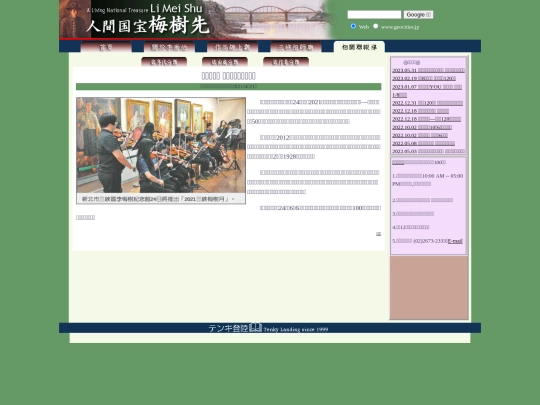Image resolution: width=540 pixels, height=405 pixels.
Task: Click the first red sort-category button
Action: coord(164,62)
